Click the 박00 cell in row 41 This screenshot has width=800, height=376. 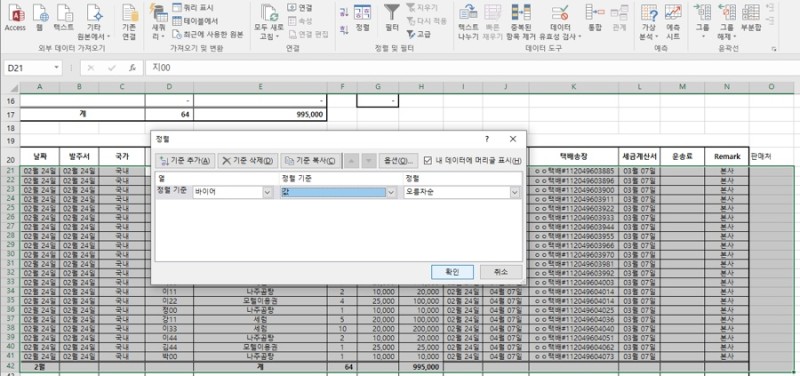coord(169,356)
